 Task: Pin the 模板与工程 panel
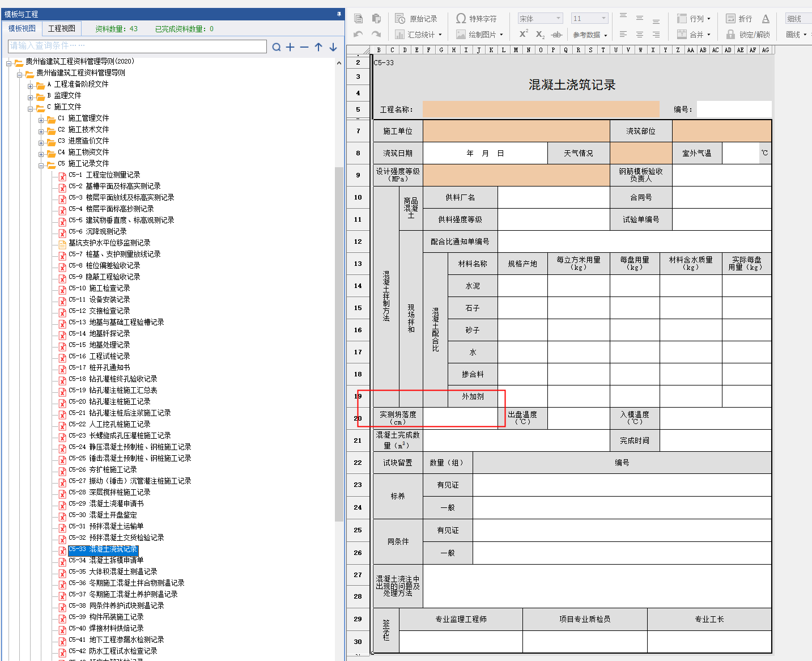[339, 14]
